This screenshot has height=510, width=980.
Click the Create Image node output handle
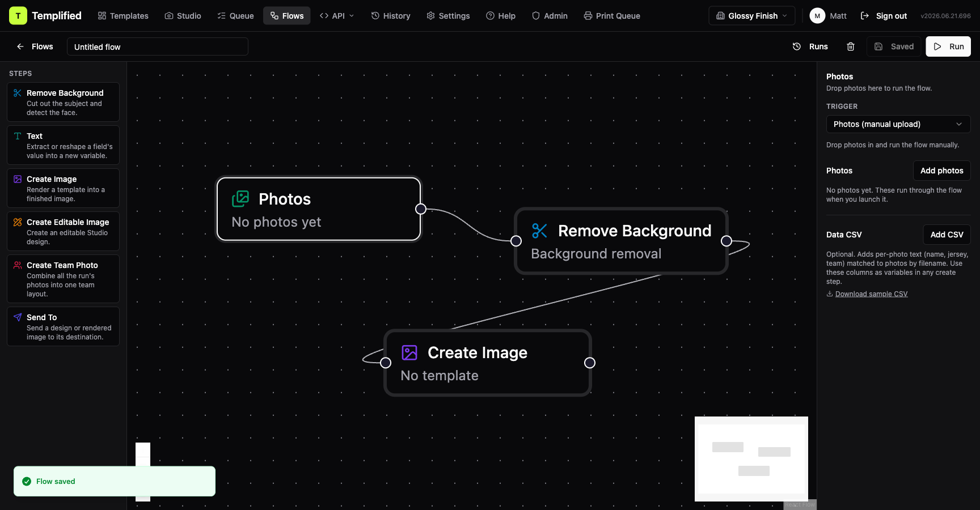(590, 363)
